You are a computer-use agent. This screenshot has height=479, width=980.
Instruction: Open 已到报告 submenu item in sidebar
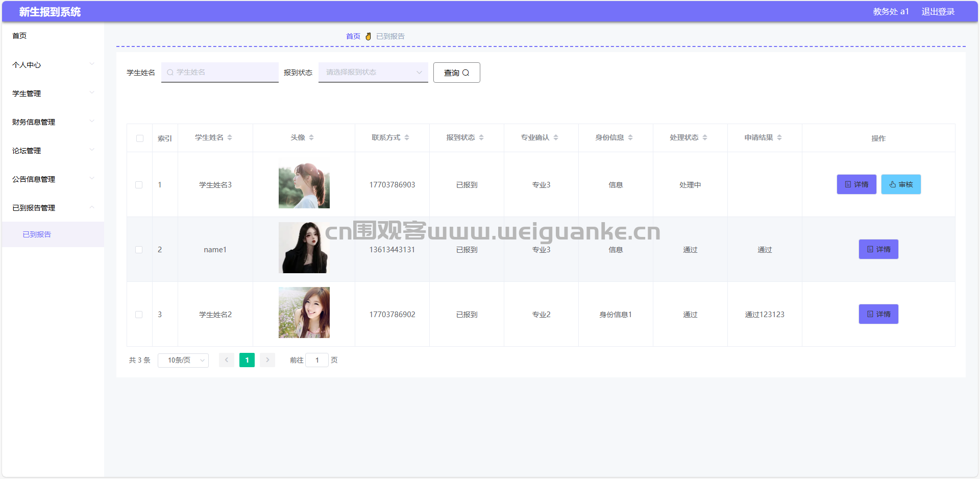click(37, 234)
